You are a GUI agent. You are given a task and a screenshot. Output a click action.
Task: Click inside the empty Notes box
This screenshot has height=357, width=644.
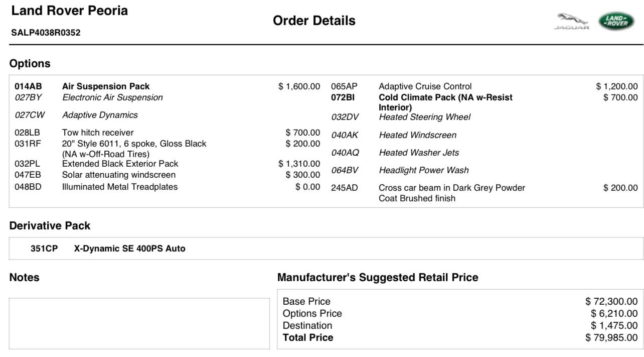click(139, 323)
